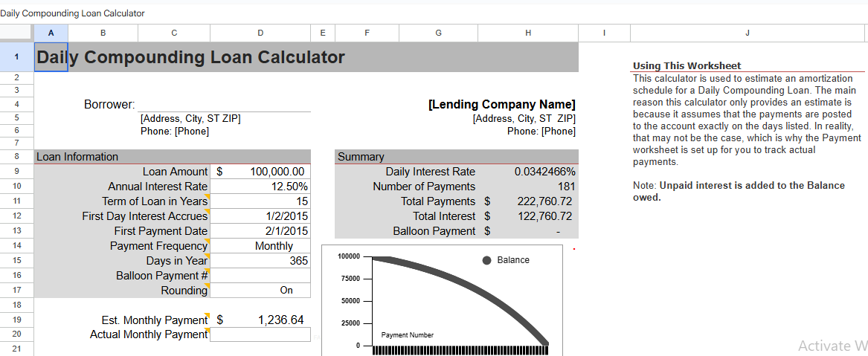The image size is (868, 356).
Task: Click the Payment Frequency label
Action: (x=158, y=246)
